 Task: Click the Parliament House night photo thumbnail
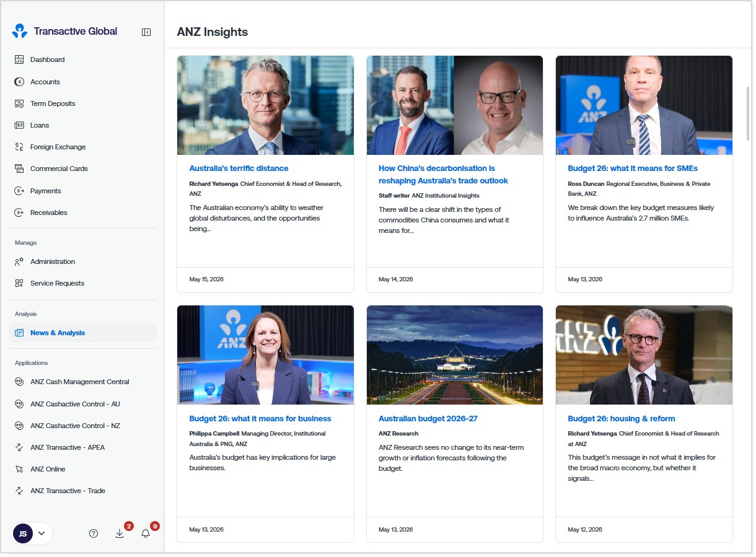[x=455, y=355]
